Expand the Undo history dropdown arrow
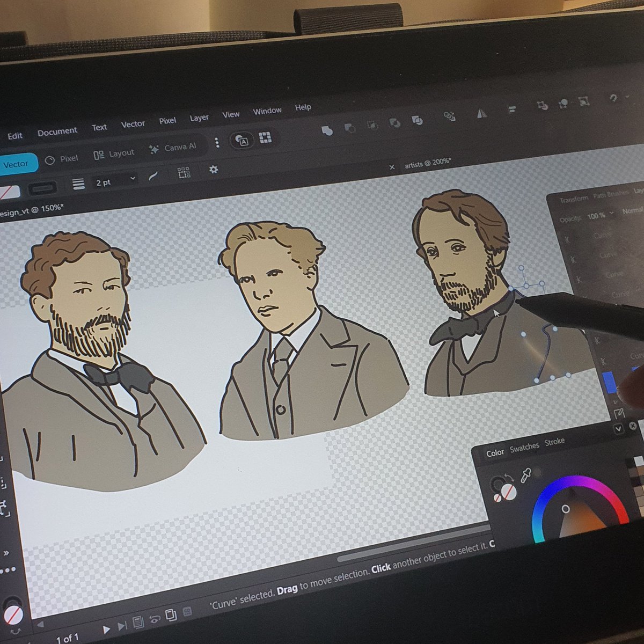644x644 pixels. point(628,97)
